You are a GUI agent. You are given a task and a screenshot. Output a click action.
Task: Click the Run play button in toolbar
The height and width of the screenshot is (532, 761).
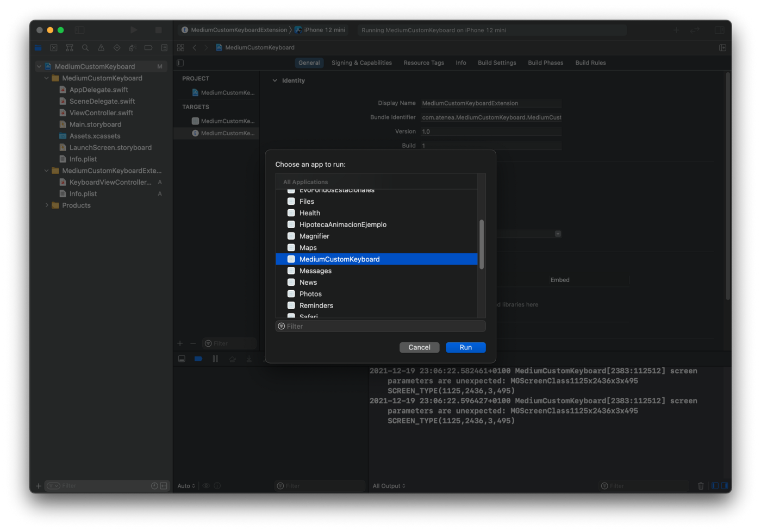pos(134,30)
